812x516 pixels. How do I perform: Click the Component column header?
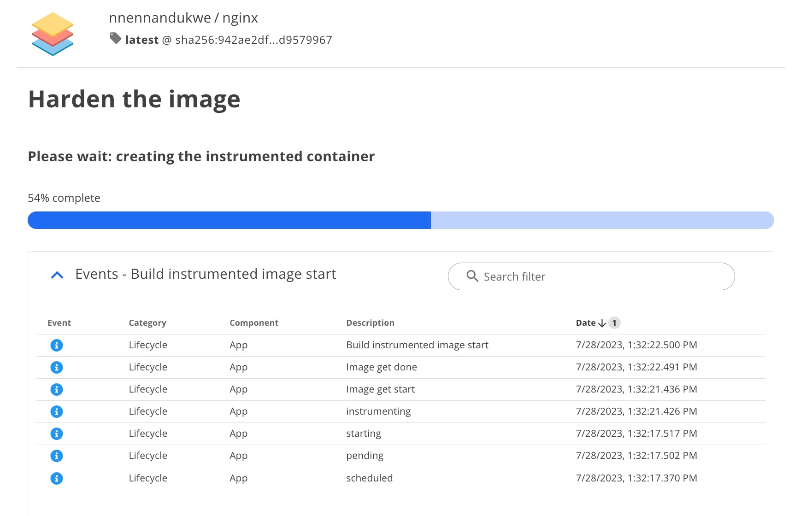coord(254,323)
